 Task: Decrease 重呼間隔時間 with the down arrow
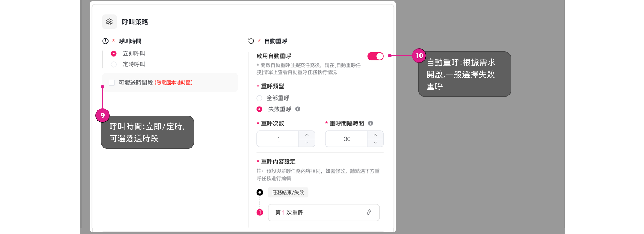coord(375,143)
